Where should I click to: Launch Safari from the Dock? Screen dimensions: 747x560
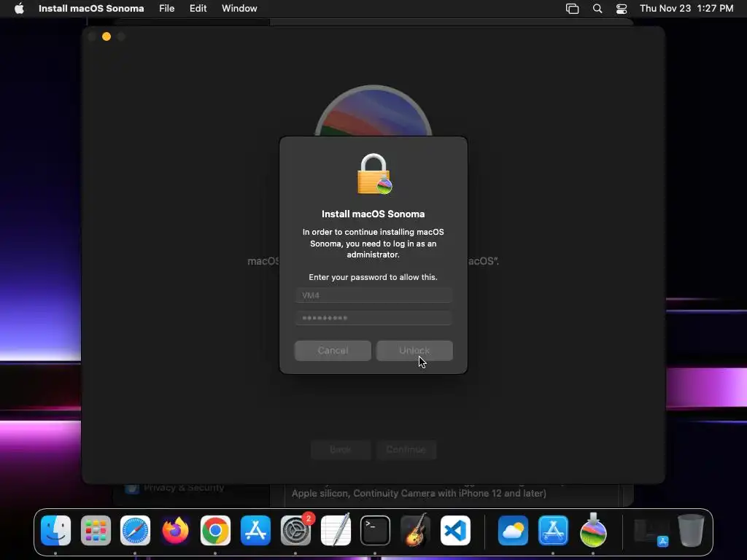(135, 531)
